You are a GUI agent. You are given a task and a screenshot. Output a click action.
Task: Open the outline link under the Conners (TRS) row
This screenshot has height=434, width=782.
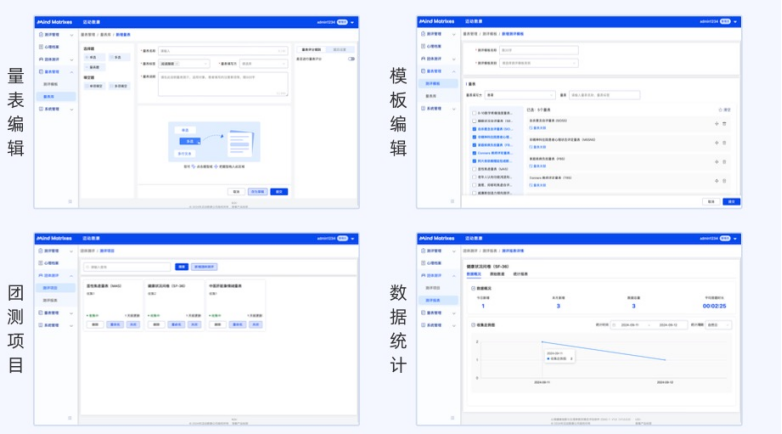(538, 185)
